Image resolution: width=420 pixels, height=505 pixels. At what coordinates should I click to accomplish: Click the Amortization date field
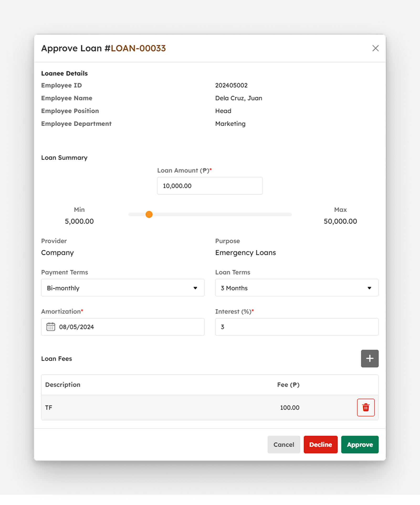click(x=123, y=327)
